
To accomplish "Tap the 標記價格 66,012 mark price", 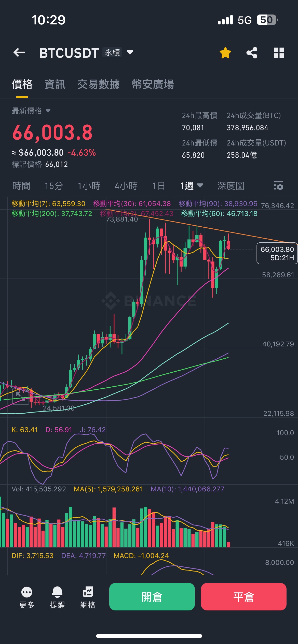I will click(x=40, y=164).
